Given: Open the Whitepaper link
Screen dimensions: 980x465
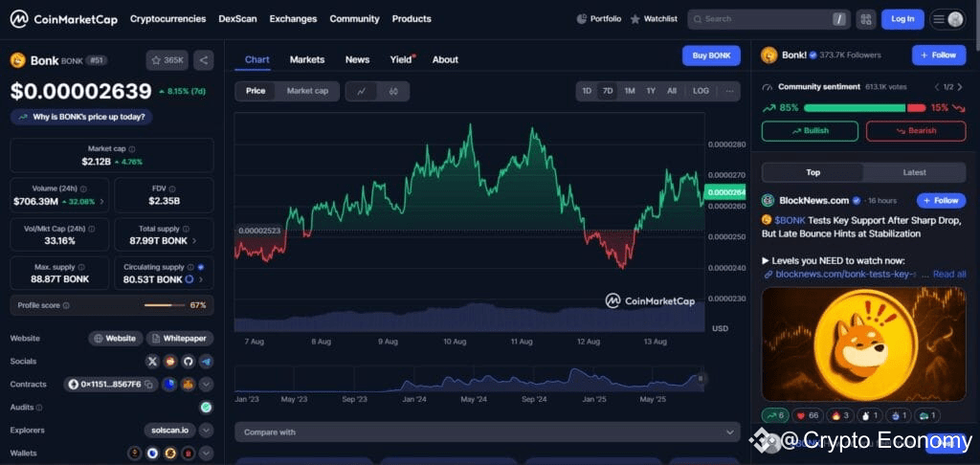Looking at the screenshot, I should [180, 338].
